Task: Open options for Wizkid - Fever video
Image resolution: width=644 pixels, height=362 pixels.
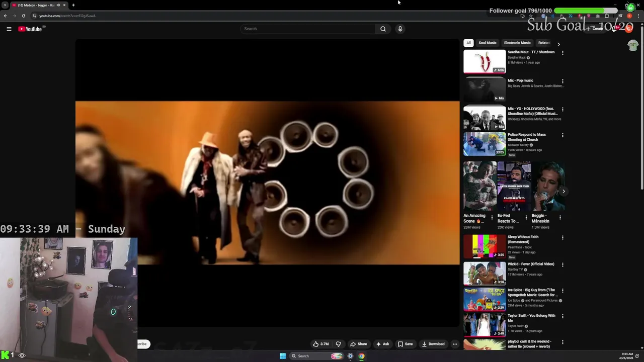Action: pyautogui.click(x=562, y=264)
